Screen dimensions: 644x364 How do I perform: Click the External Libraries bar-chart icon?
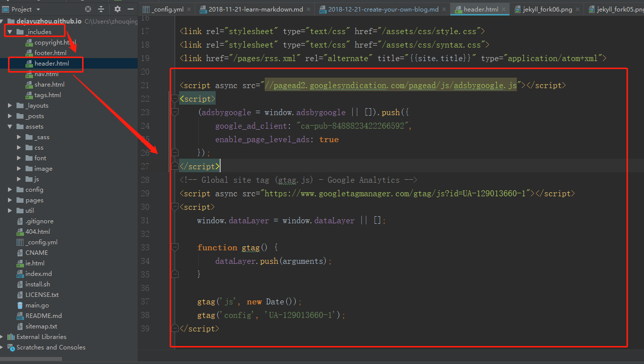click(11, 337)
